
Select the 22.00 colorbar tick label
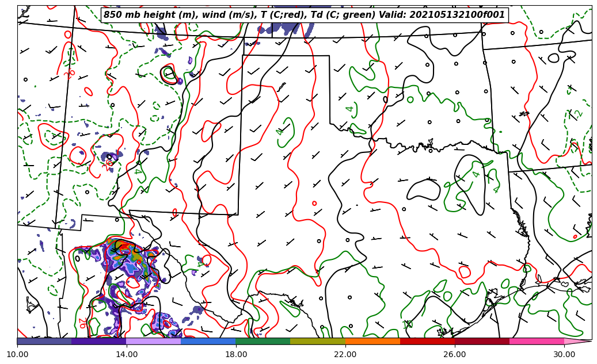[345, 355]
